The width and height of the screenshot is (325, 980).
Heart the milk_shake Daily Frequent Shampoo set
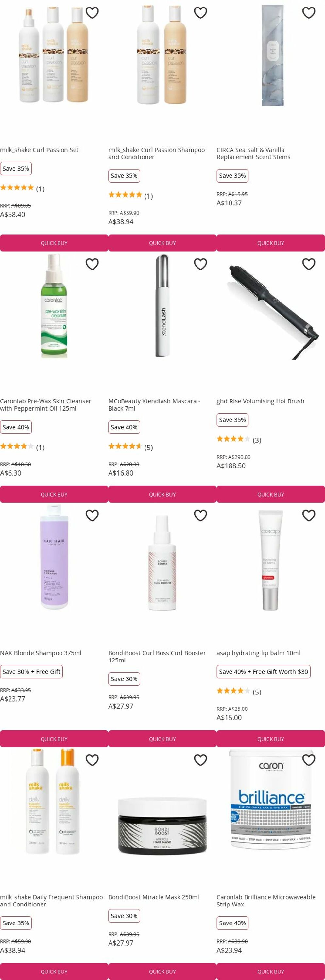(92, 760)
